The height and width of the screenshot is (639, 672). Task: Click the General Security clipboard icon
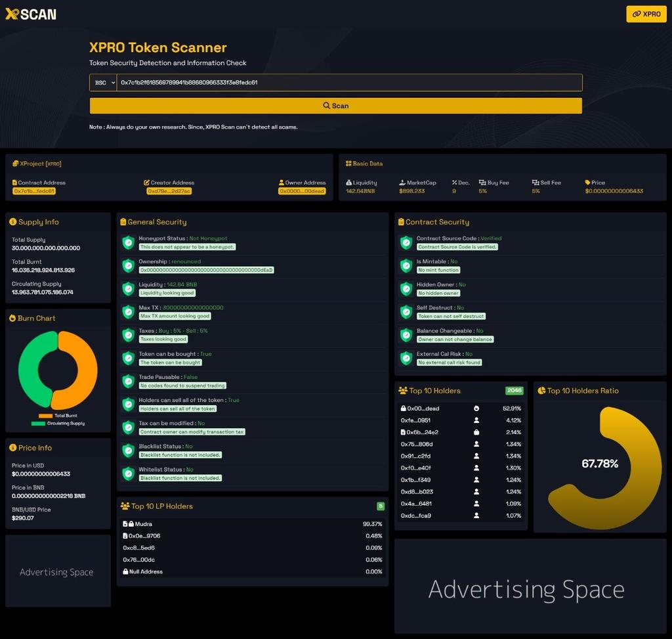(123, 222)
